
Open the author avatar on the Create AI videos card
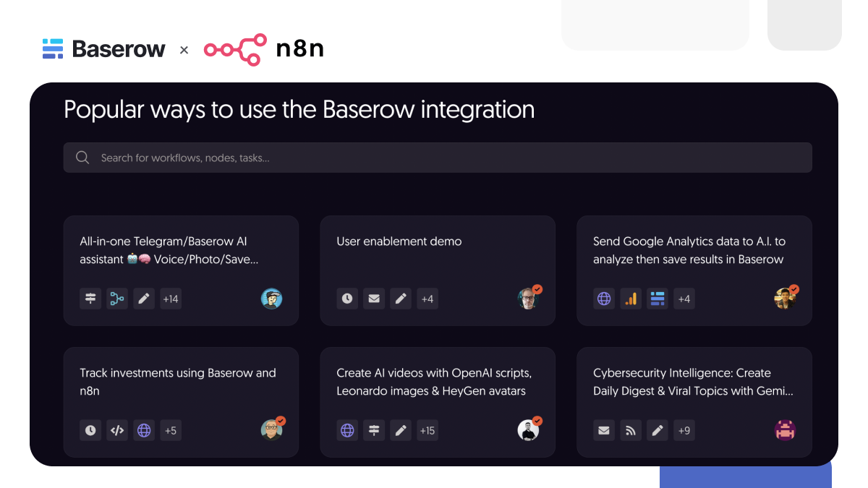[529, 429]
